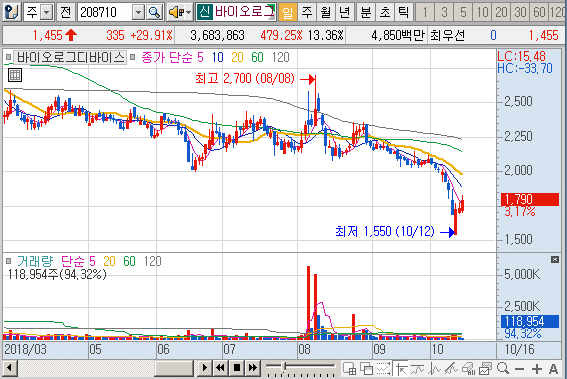Click the add chart window icon
The width and height of the screenshot is (567, 379).
pos(350,369)
